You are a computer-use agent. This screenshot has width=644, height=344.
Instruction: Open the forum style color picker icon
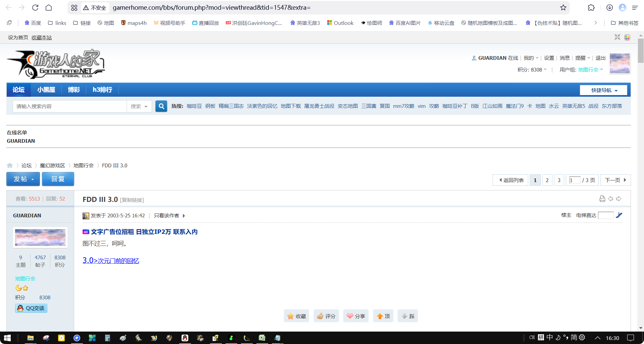click(x=627, y=37)
